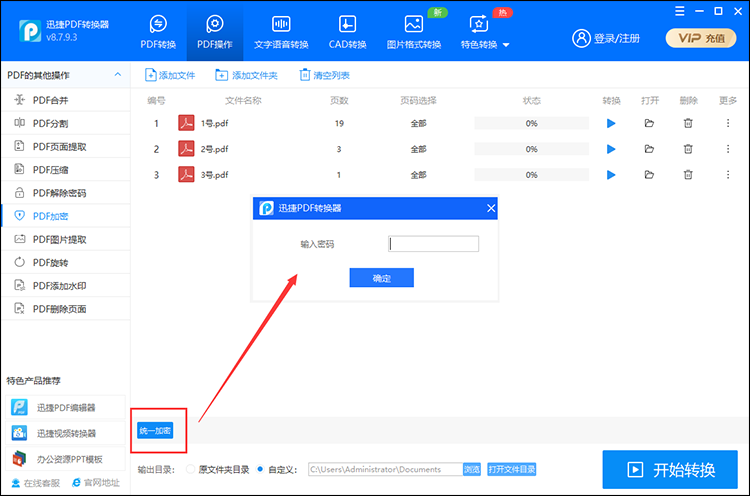The height and width of the screenshot is (496, 750).
Task: Select PDF添加水印 in sidebar
Action: (66, 286)
